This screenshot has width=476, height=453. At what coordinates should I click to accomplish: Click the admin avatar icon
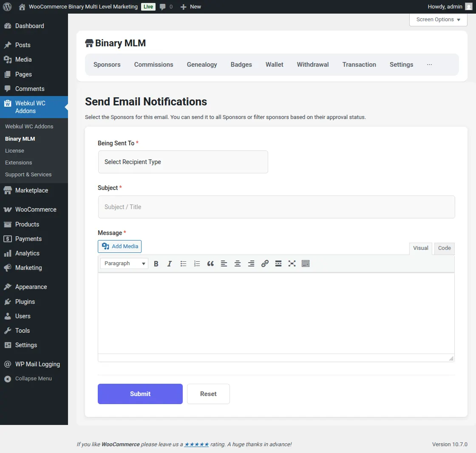[469, 7]
